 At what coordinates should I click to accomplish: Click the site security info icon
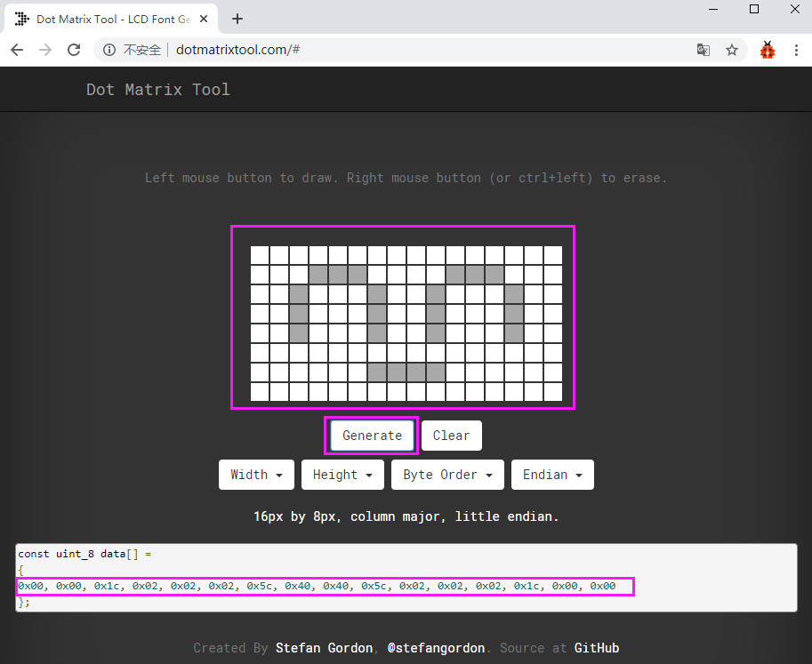109,50
